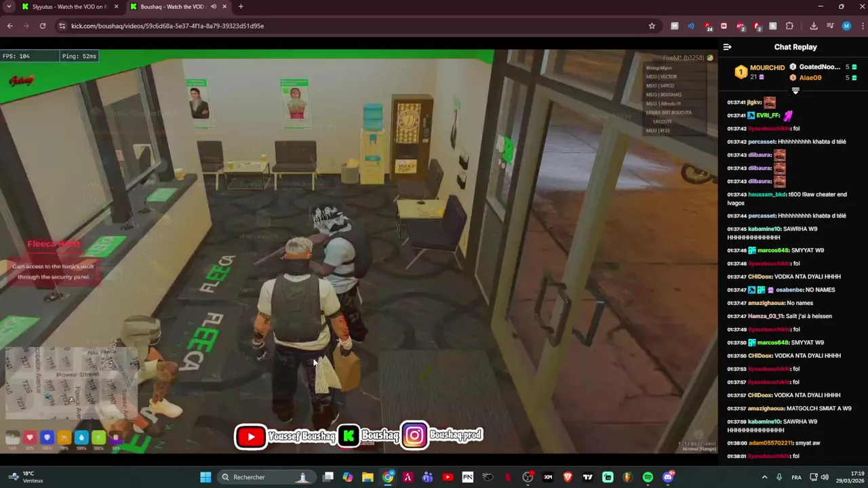Open the EVRI_FF username in chat
This screenshot has height=488, width=868.
click(768, 116)
